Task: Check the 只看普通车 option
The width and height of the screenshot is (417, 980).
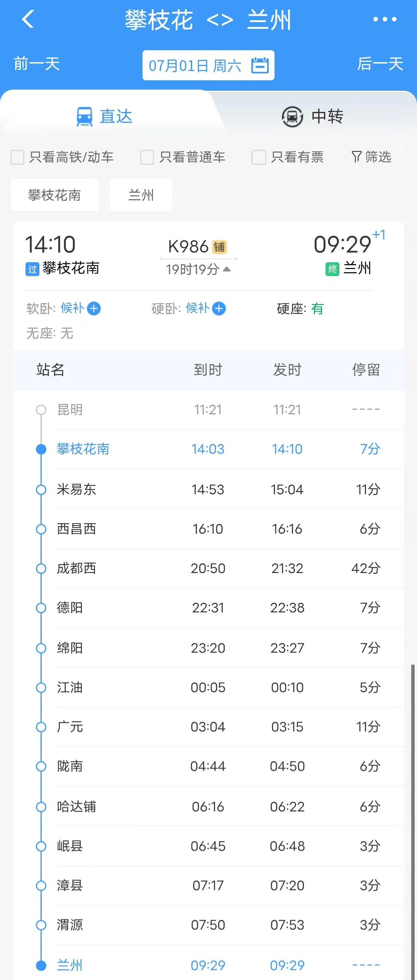Action: [x=147, y=157]
